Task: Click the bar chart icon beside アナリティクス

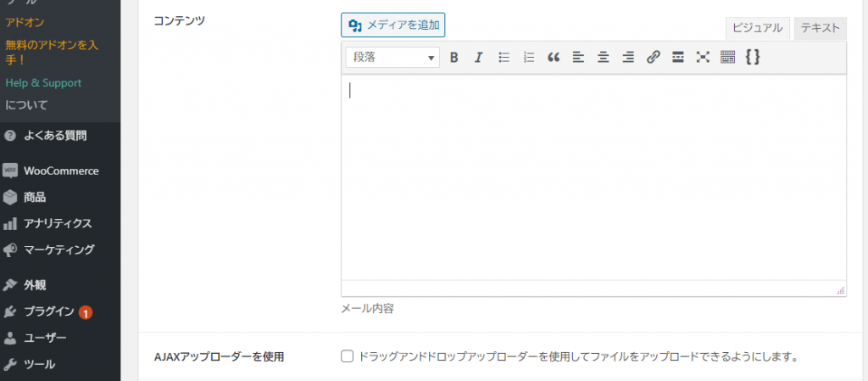Action: tap(10, 224)
